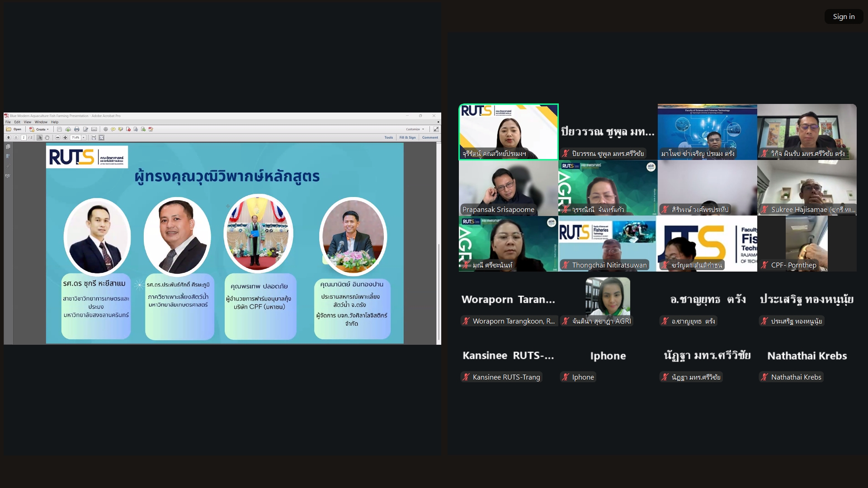Open the Fill & Sign pane

[407, 137]
